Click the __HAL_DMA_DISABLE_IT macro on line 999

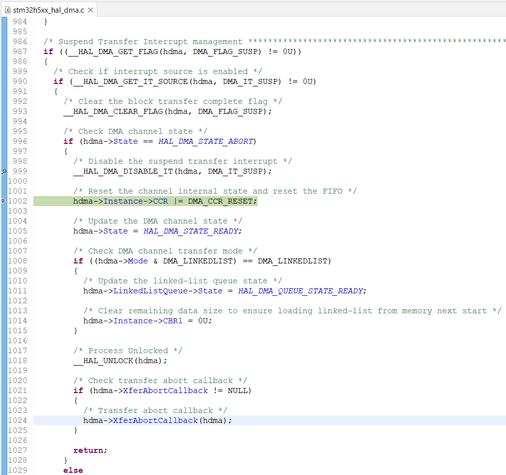(x=123, y=171)
